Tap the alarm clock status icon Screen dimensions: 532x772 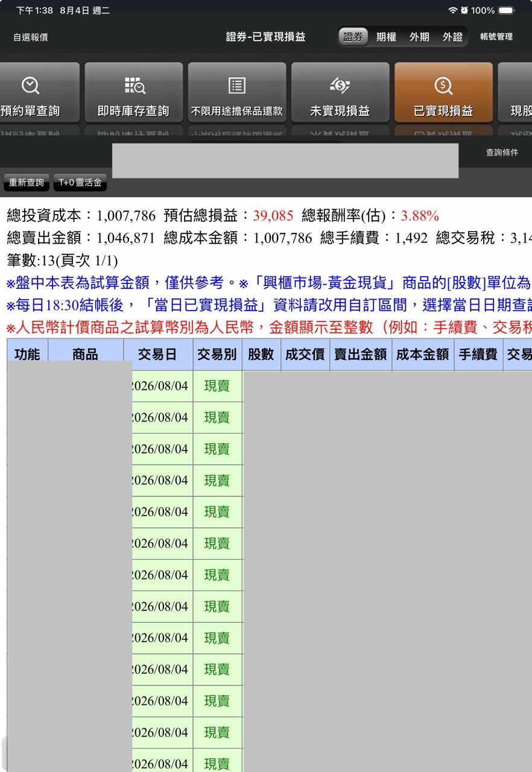pos(464,10)
